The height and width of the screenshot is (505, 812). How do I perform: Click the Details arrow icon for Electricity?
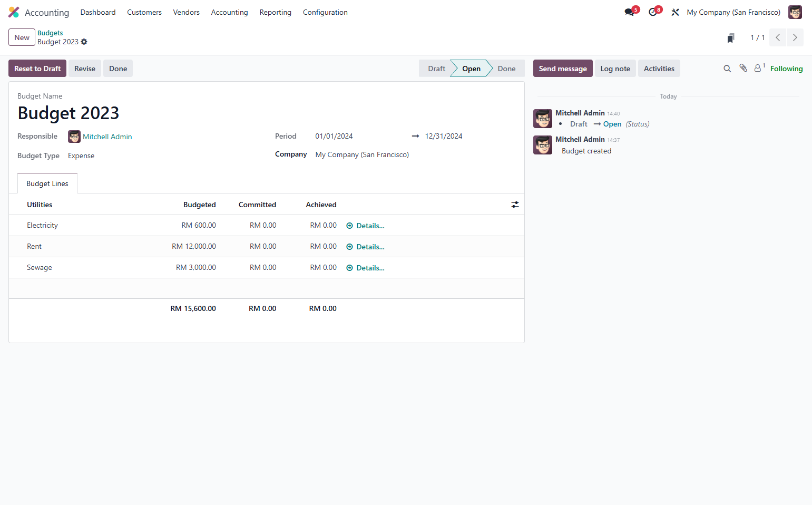(x=349, y=226)
